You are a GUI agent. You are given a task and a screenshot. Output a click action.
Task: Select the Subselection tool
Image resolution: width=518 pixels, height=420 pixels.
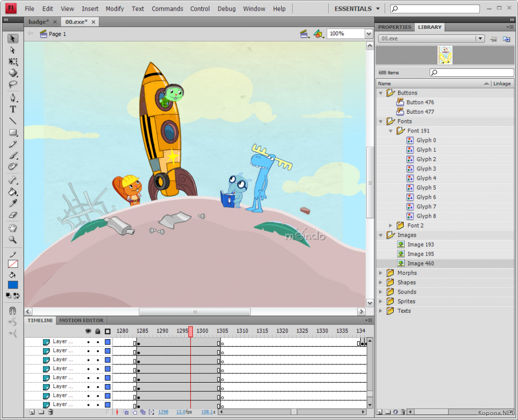point(13,50)
